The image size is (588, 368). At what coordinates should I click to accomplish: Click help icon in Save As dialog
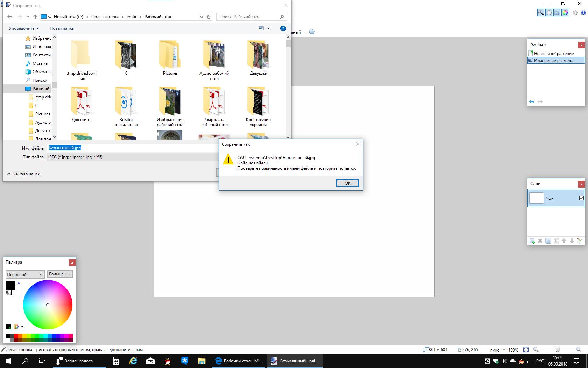tap(283, 28)
